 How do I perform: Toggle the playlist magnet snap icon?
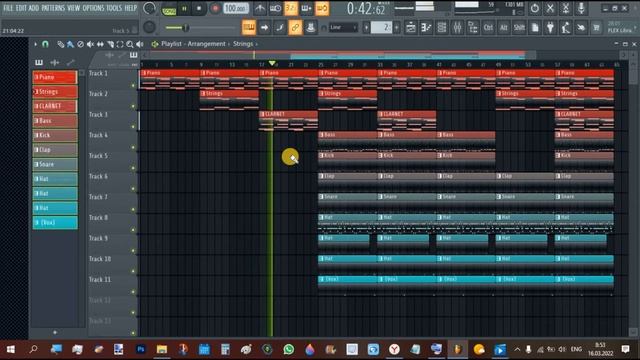(x=45, y=44)
